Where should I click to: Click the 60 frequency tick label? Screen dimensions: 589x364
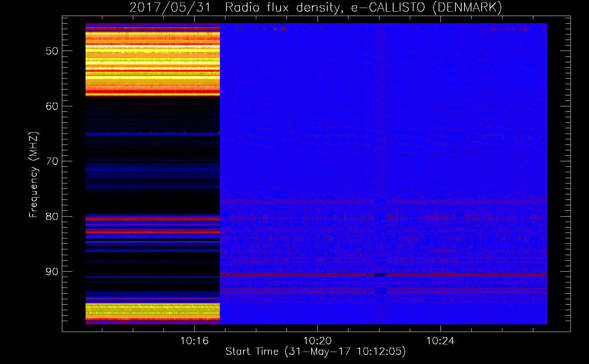[52, 106]
